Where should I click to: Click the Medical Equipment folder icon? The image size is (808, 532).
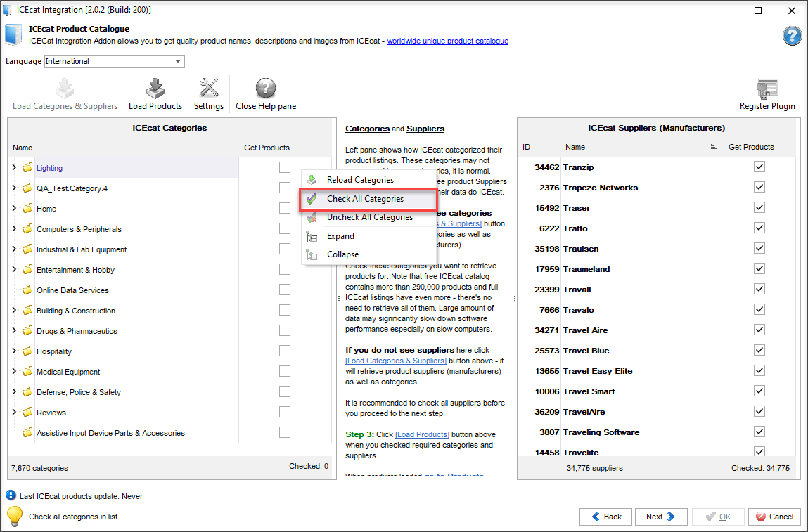27,371
